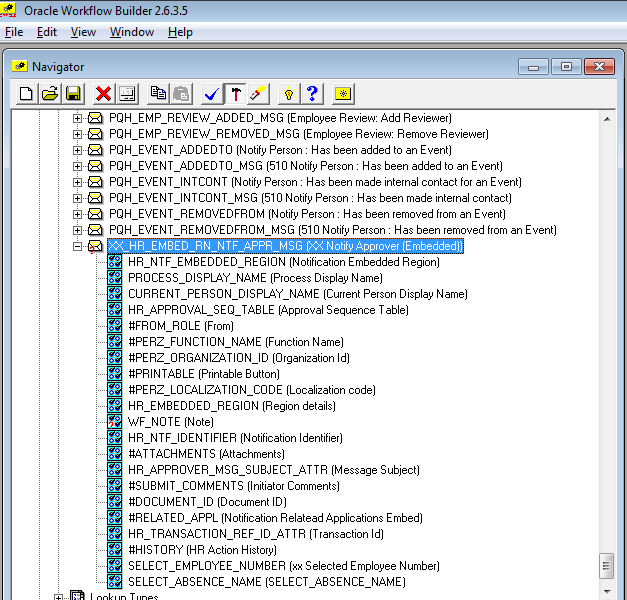
Task: Click the Navigator window icon
Action: (x=20, y=66)
